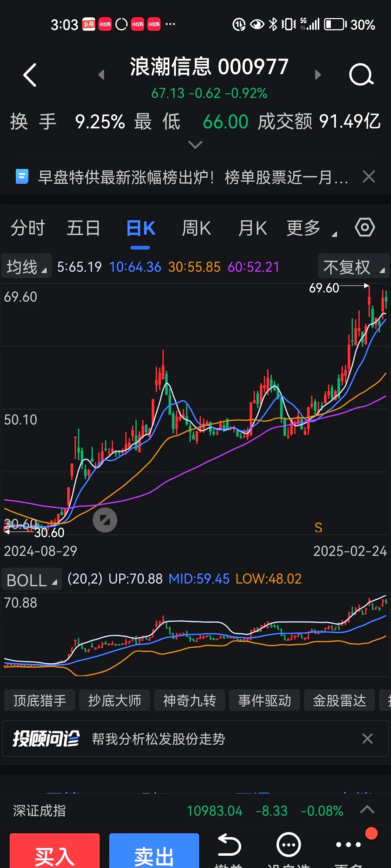The width and height of the screenshot is (391, 868).
Task: Tap the blue 卖出 sell button
Action: point(154,851)
